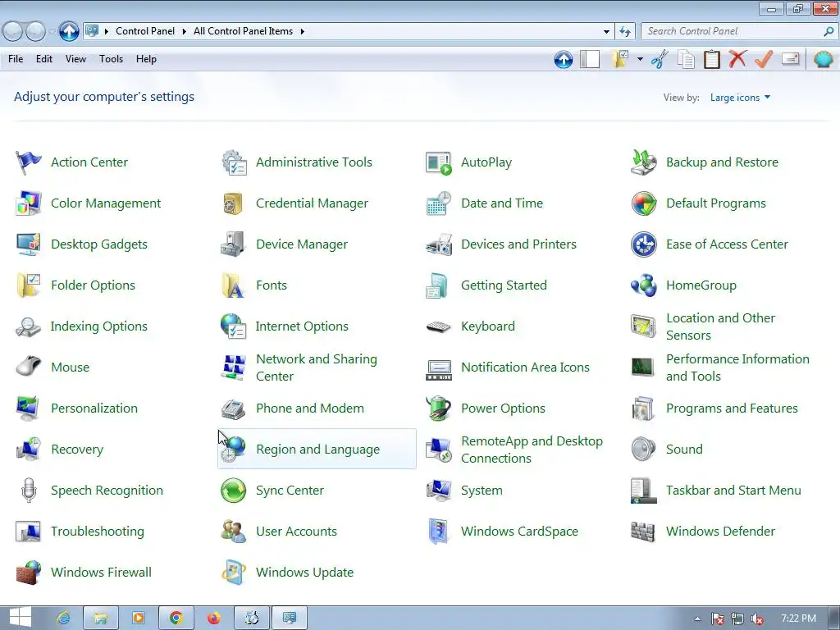Open the Tools menu
The image size is (840, 630).
[x=111, y=59]
